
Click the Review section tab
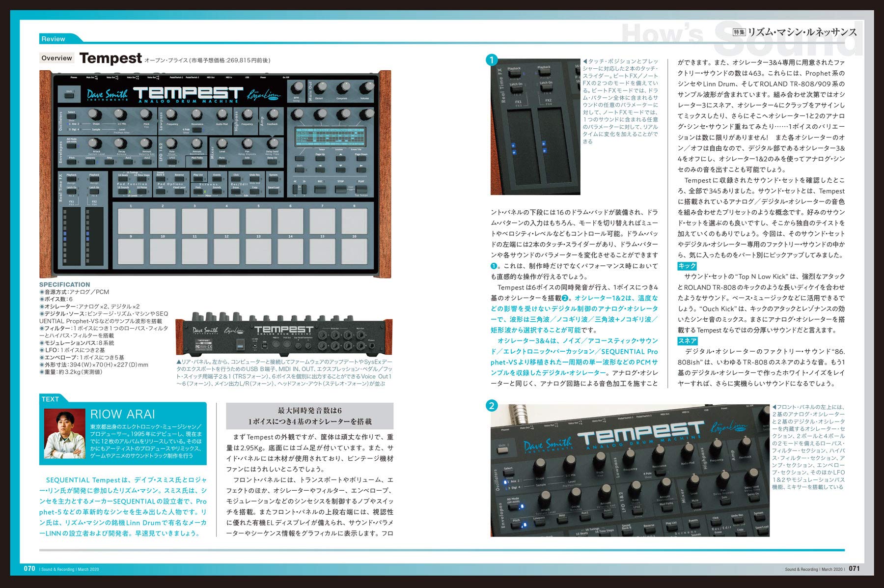coord(53,39)
